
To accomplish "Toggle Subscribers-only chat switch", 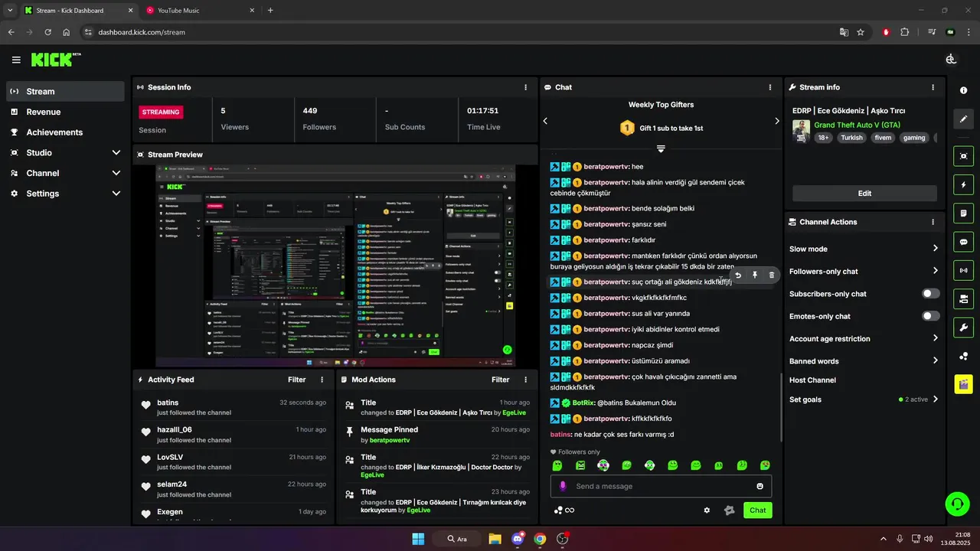I will [x=931, y=294].
